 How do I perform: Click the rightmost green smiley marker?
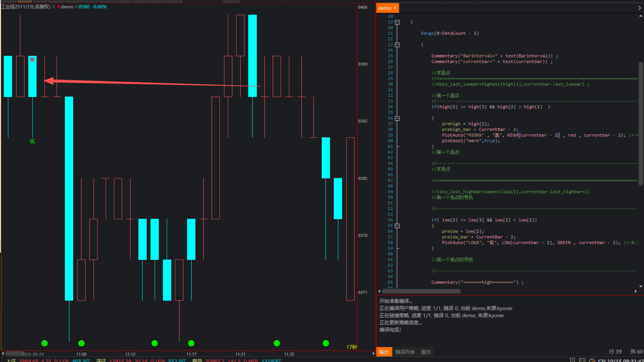click(326, 343)
